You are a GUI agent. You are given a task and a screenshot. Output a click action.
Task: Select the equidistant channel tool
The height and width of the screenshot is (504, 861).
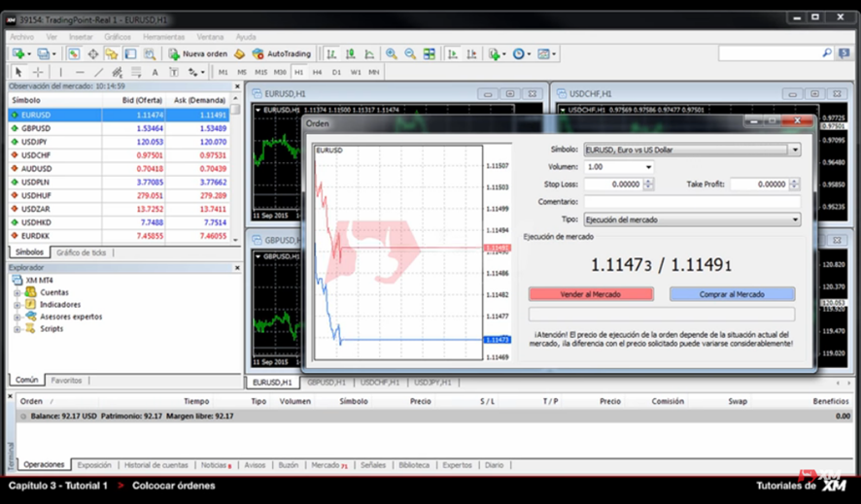click(x=117, y=72)
